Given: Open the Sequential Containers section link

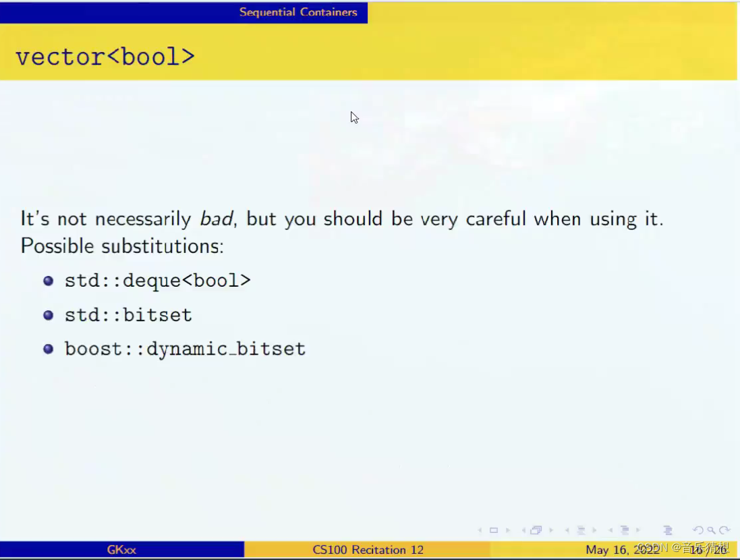Looking at the screenshot, I should pyautogui.click(x=298, y=11).
